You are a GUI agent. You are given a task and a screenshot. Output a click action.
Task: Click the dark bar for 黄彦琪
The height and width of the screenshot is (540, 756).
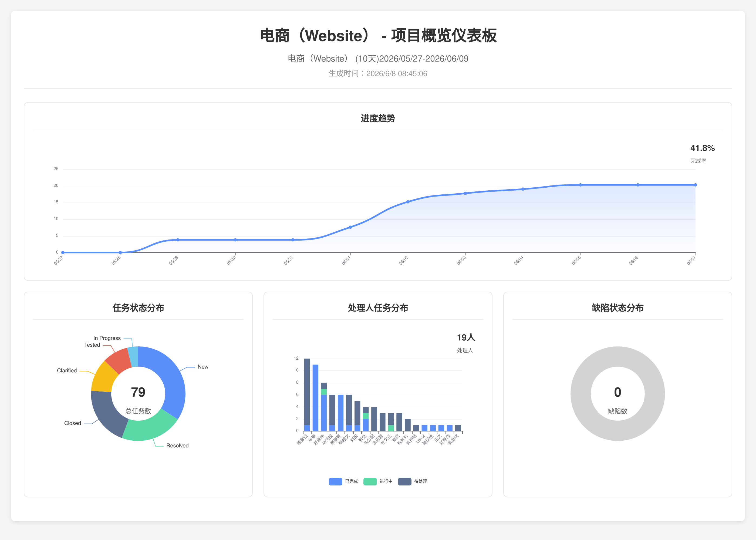coord(458,428)
